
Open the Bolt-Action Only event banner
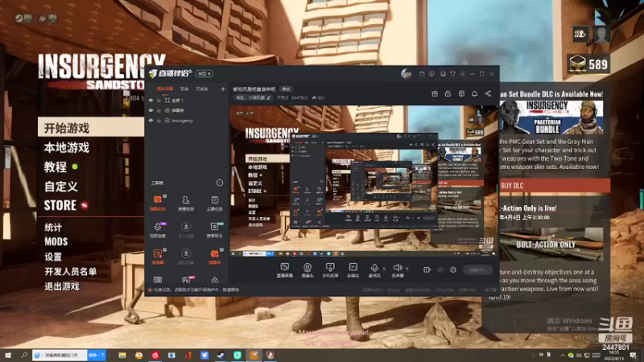pyautogui.click(x=551, y=245)
